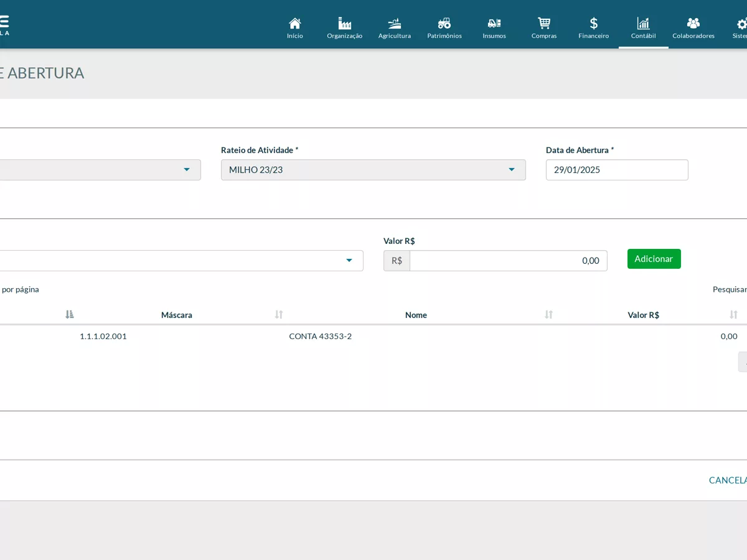The height and width of the screenshot is (560, 747).
Task: Sort table by Valor R$ column arrows
Action: point(733,315)
